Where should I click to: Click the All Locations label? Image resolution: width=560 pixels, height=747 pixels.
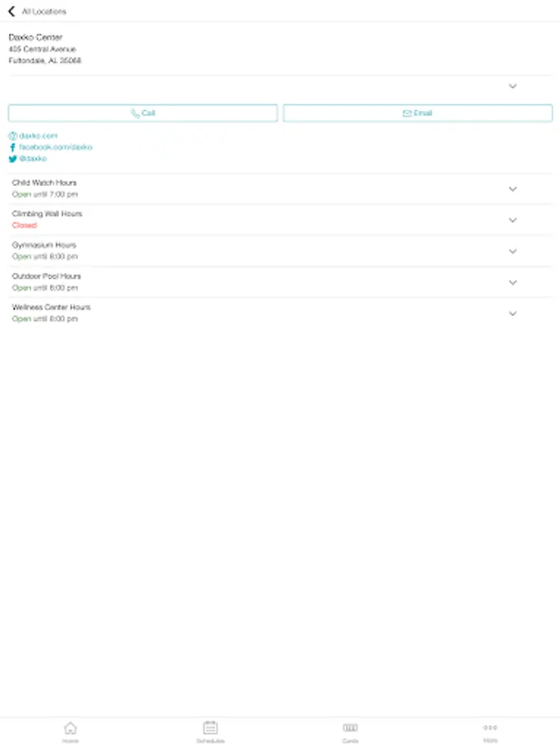[x=44, y=12]
